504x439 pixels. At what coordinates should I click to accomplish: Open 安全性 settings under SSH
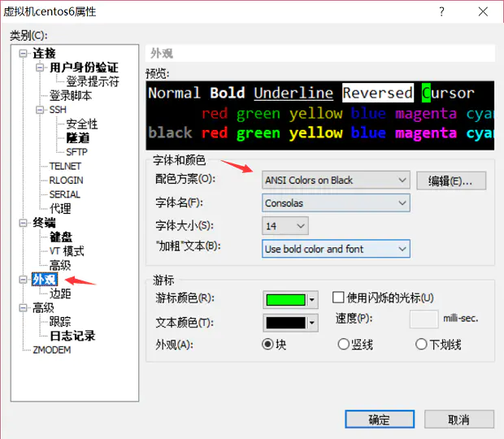pos(82,124)
